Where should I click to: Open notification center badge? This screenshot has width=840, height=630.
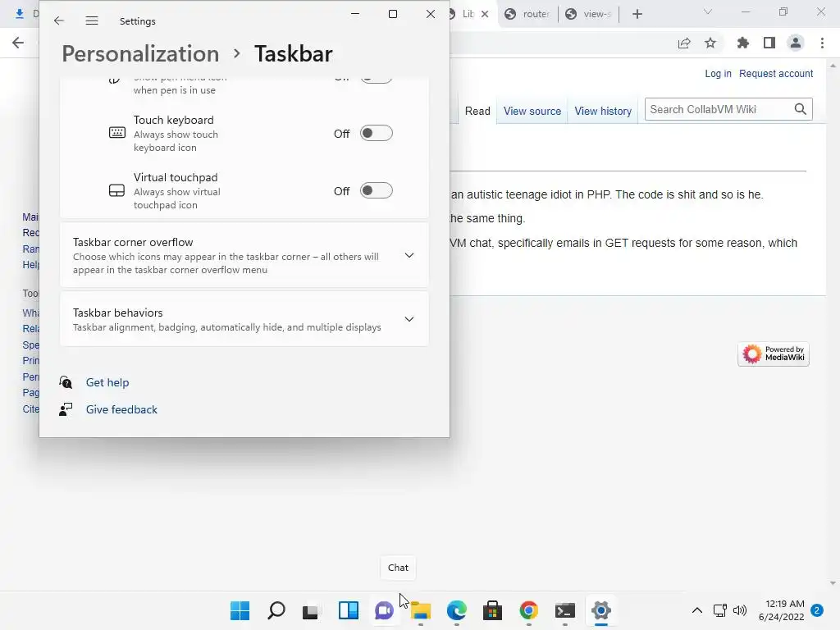817,610
